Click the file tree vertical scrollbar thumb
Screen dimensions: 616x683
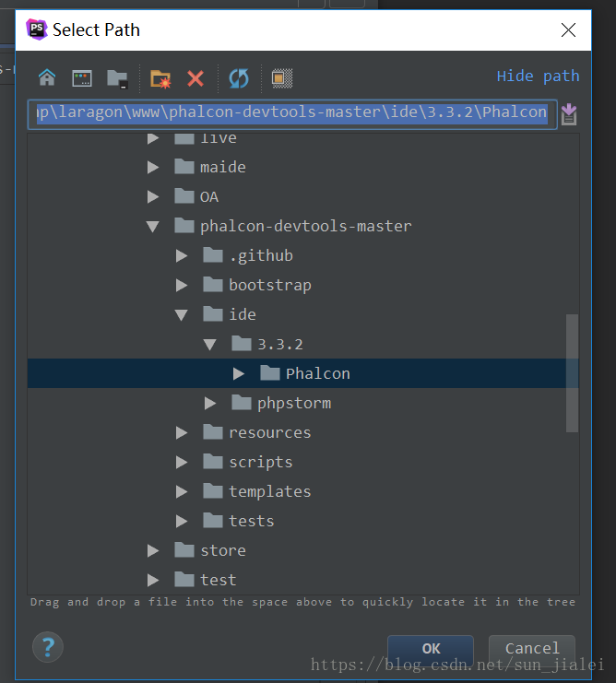tap(572, 373)
